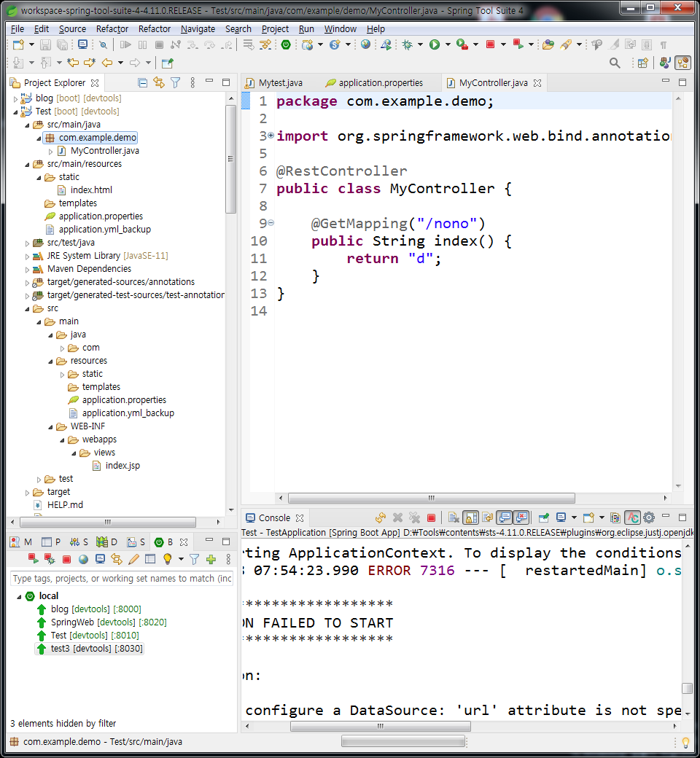
Task: Click editor horizontal scrollbar thumb
Action: click(x=432, y=498)
